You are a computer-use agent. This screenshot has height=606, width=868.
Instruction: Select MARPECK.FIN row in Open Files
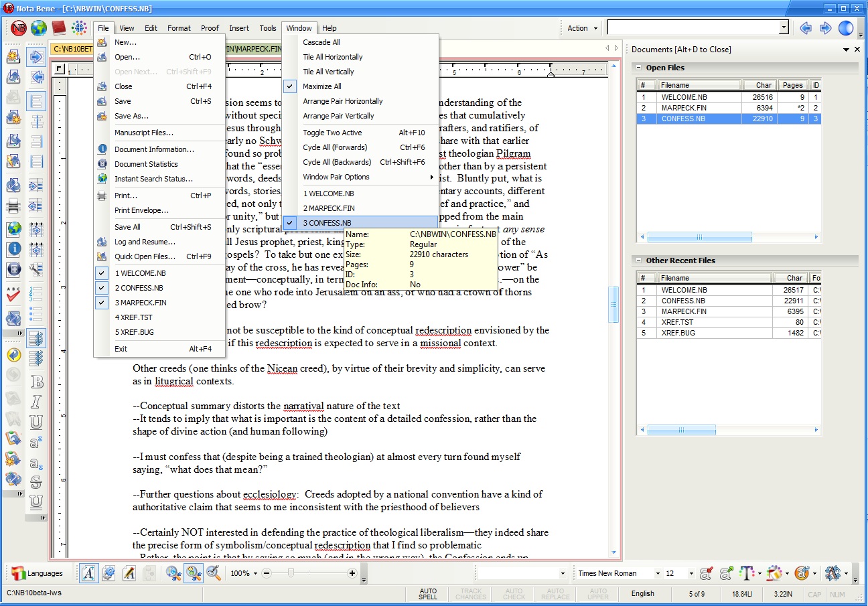729,108
